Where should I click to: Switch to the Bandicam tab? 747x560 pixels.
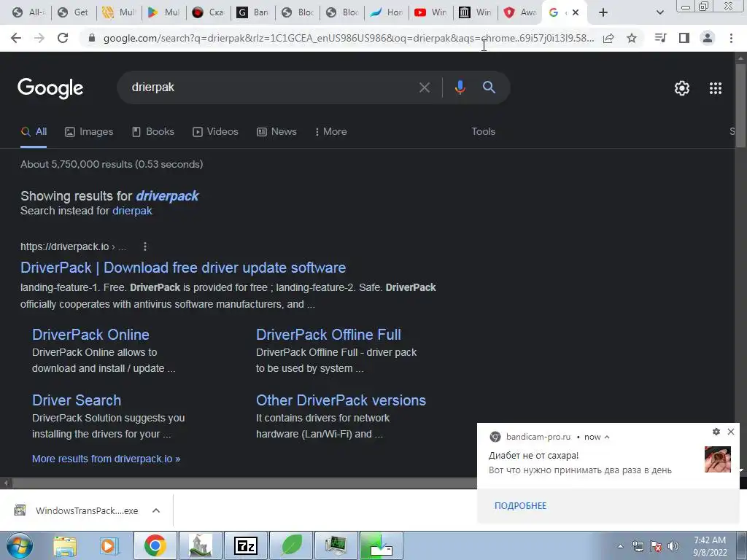point(253,12)
